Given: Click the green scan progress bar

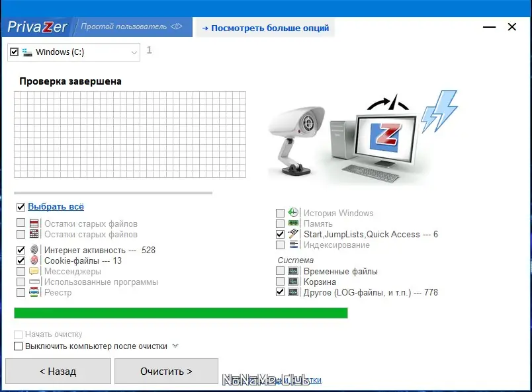Looking at the screenshot, I should (x=181, y=313).
